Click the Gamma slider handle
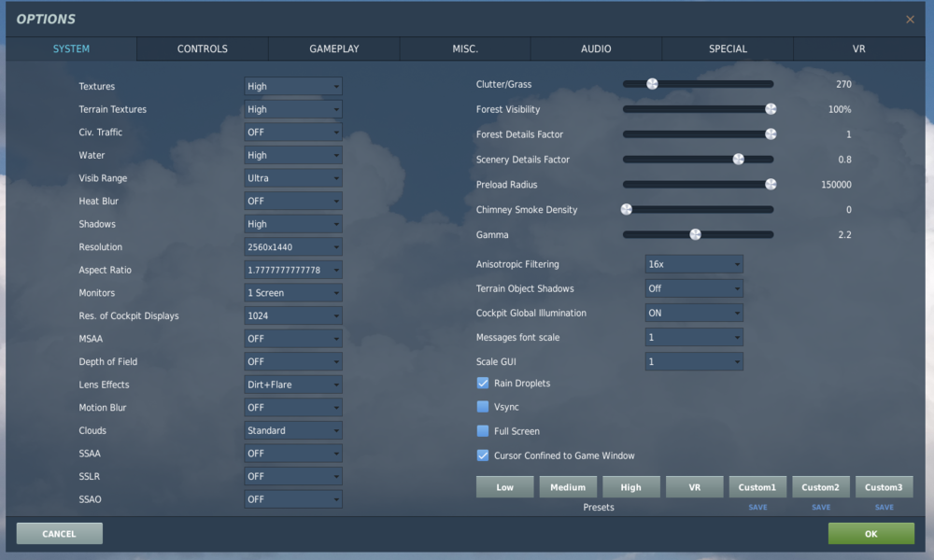Image resolution: width=934 pixels, height=560 pixels. tap(695, 234)
